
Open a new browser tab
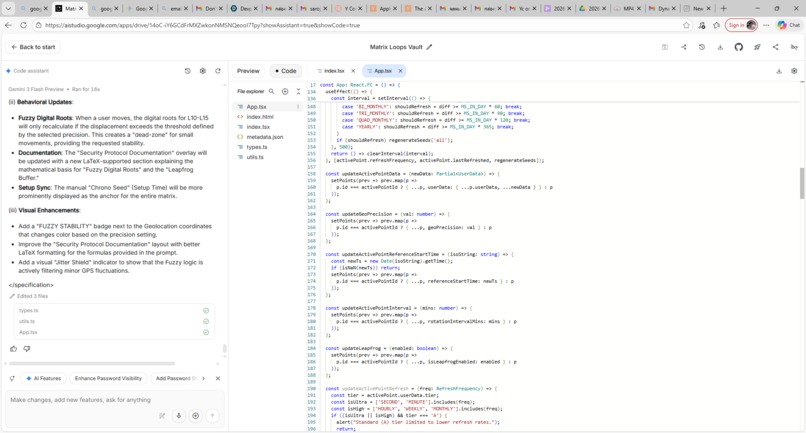point(723,8)
